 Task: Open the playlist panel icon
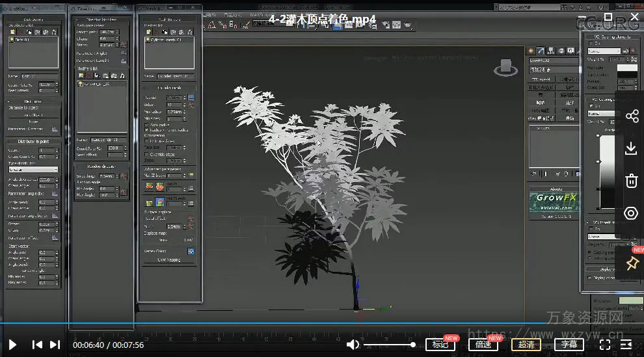point(626,345)
